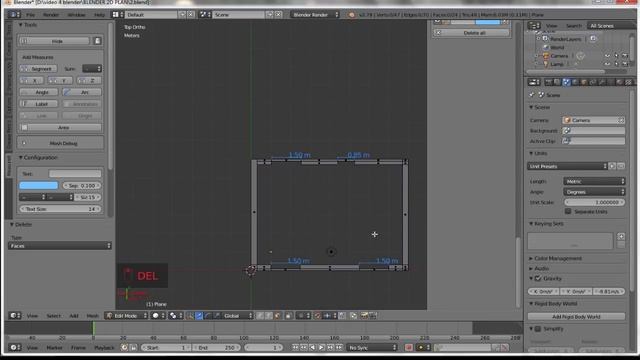This screenshot has height=360, width=640.
Task: Open the Sum dropdown
Action: (x=92, y=69)
